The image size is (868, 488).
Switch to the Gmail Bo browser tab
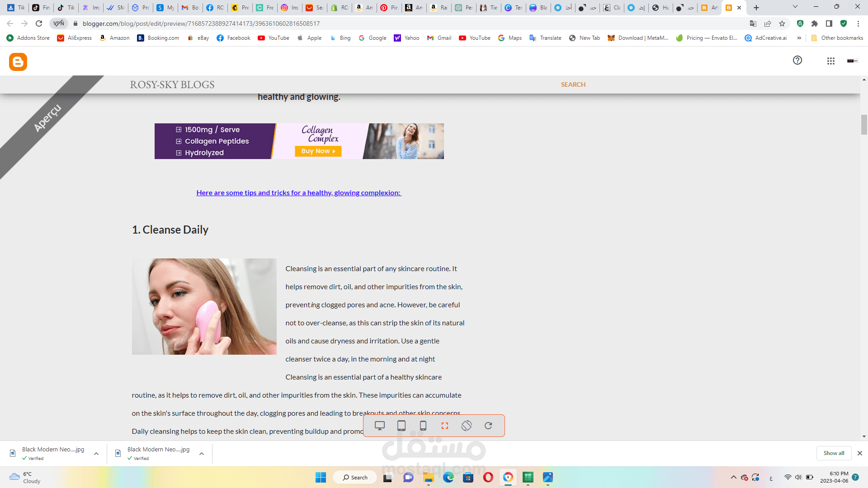click(190, 8)
